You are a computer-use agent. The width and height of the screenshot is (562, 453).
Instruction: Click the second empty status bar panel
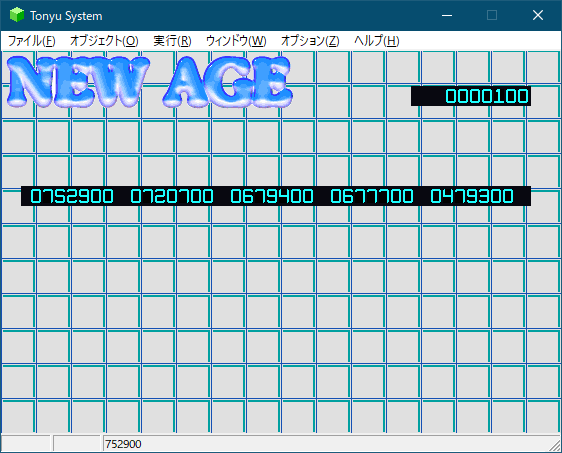(x=77, y=444)
